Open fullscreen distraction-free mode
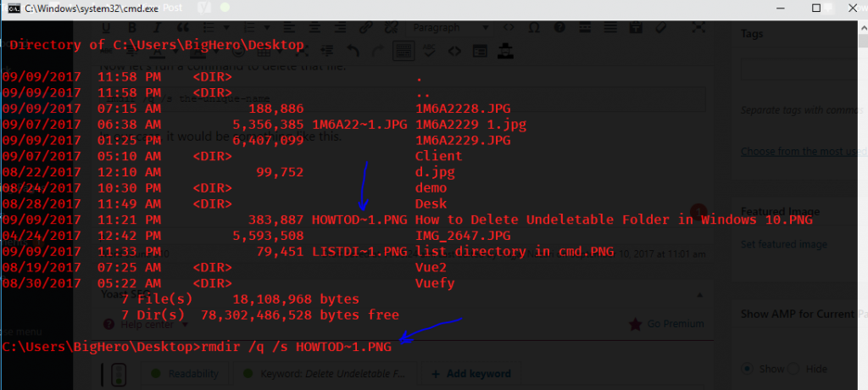The width and height of the screenshot is (868, 390). pyautogui.click(x=698, y=27)
